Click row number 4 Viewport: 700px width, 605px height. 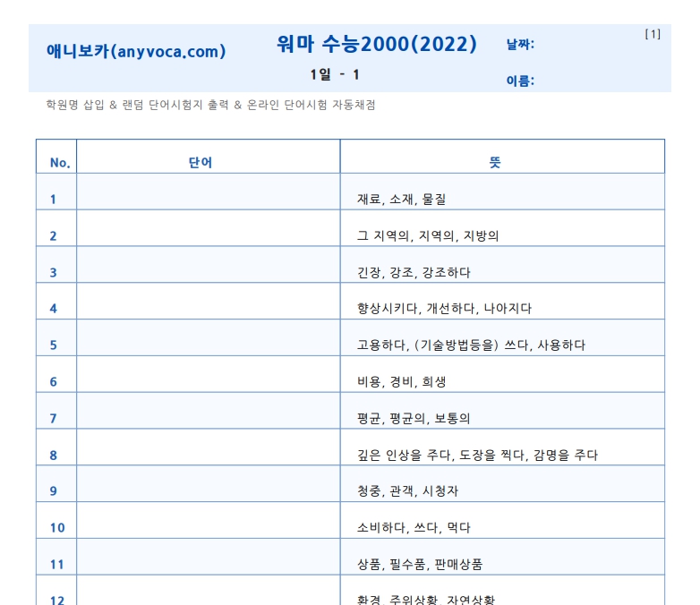tap(53, 309)
